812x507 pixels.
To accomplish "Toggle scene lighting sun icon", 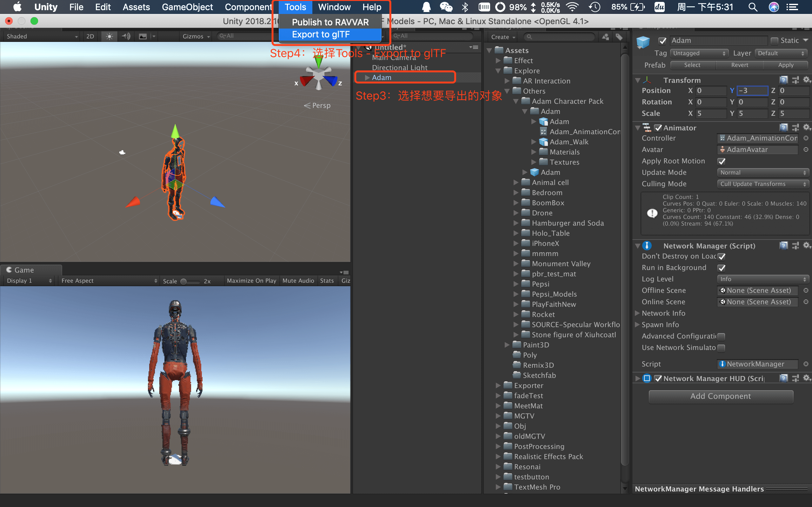I will click(109, 36).
